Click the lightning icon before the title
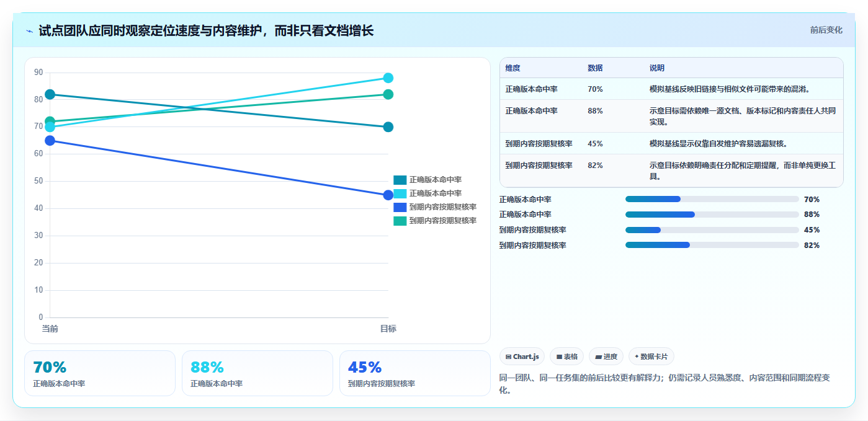This screenshot has width=868, height=421. coord(29,31)
